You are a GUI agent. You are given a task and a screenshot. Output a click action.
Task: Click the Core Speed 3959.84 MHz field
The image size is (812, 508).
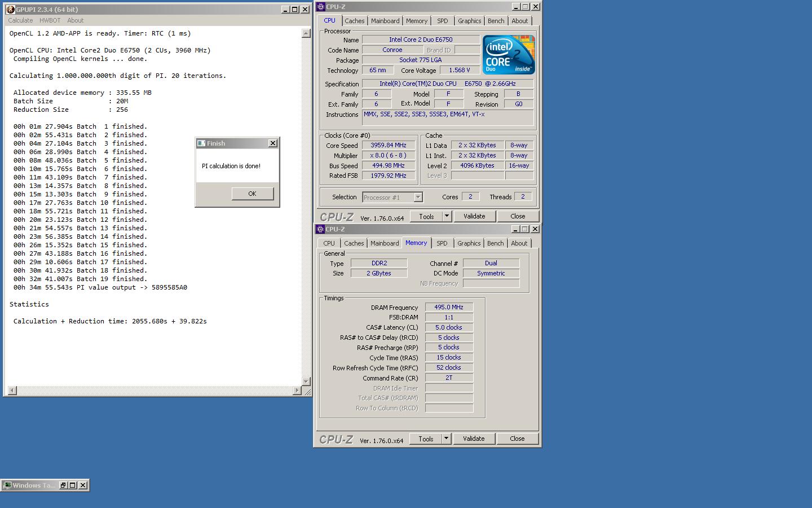[389, 145]
